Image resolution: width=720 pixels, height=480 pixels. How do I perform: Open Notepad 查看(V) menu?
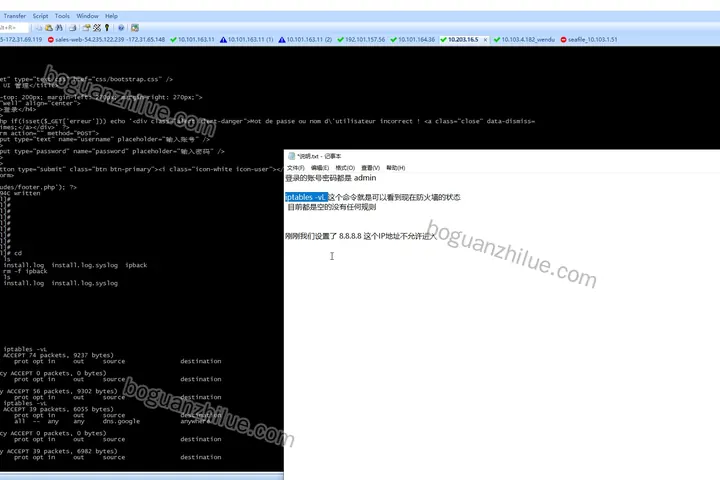tap(371, 168)
